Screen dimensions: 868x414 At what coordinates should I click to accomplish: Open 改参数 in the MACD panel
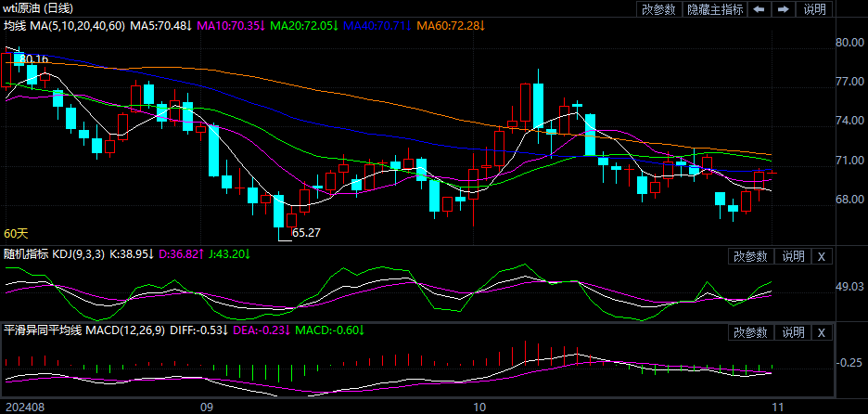pyautogui.click(x=750, y=332)
